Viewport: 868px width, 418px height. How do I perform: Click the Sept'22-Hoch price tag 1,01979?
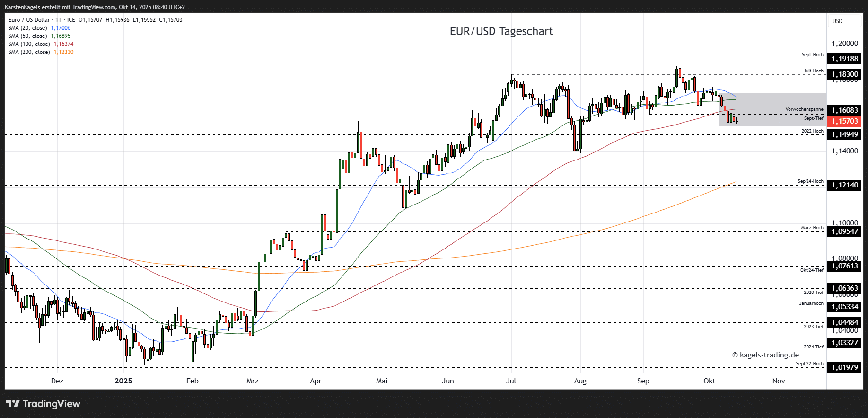(x=845, y=367)
